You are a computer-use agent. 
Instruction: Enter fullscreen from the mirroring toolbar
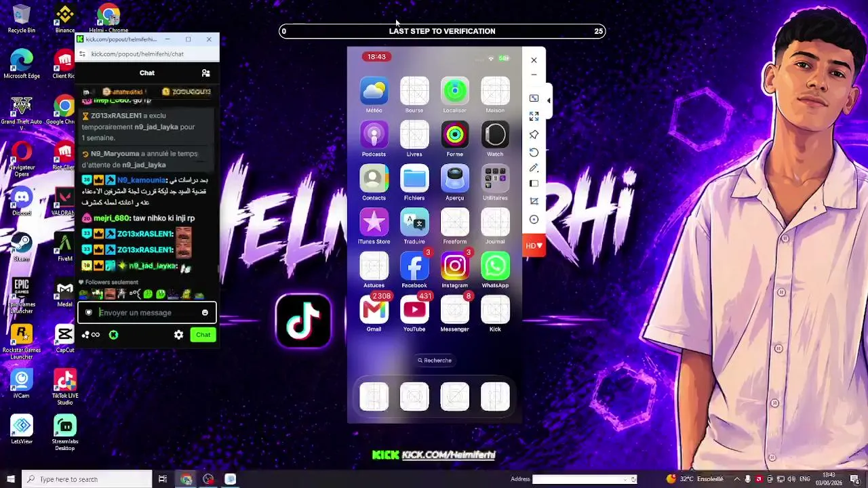click(534, 117)
